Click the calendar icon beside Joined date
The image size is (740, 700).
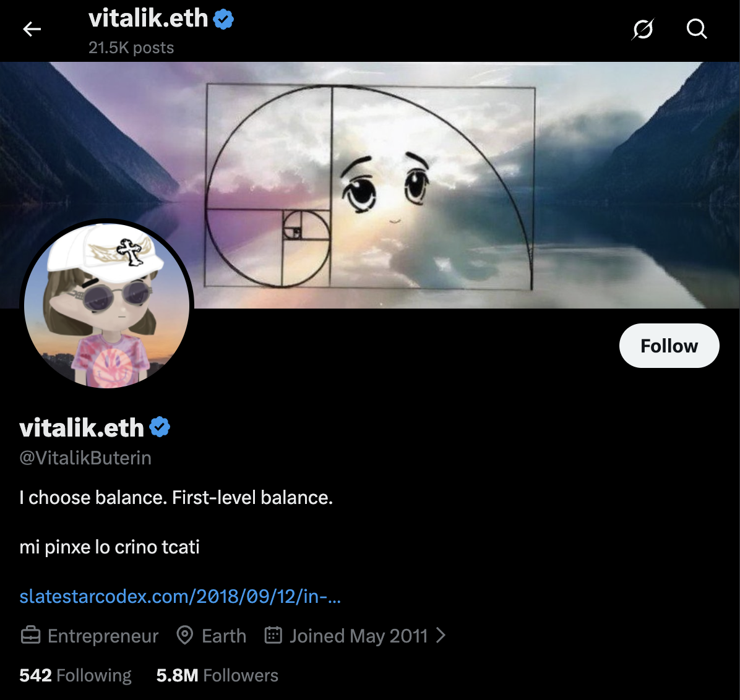[273, 635]
